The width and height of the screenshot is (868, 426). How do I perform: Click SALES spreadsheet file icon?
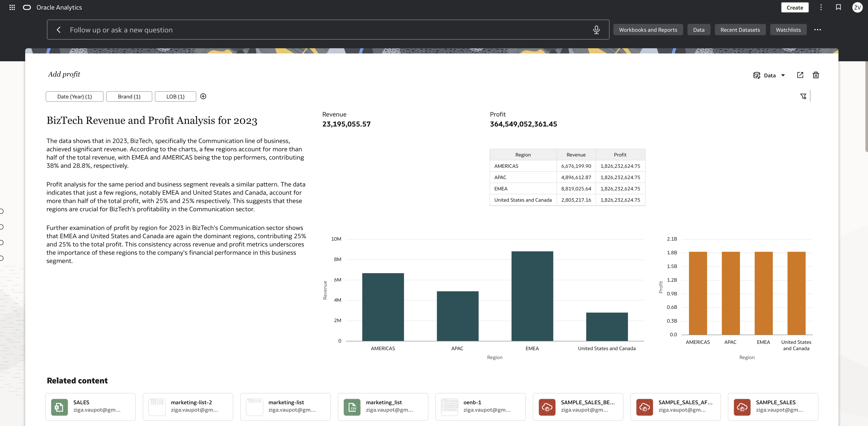pos(59,407)
